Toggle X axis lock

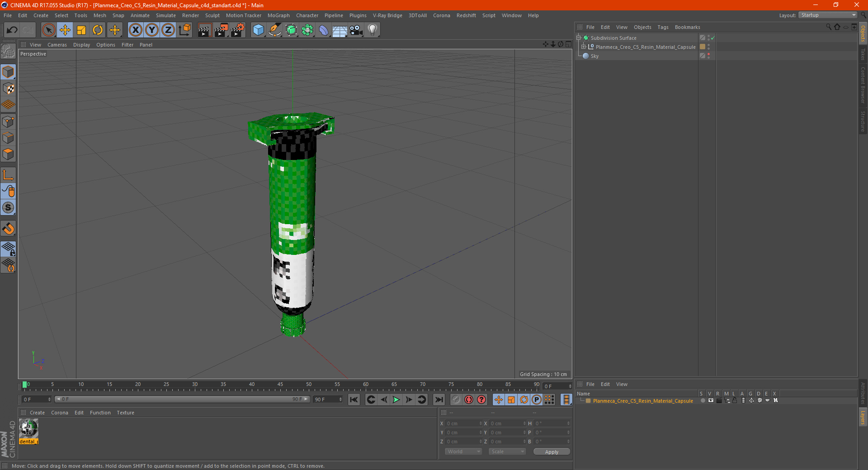pyautogui.click(x=135, y=30)
